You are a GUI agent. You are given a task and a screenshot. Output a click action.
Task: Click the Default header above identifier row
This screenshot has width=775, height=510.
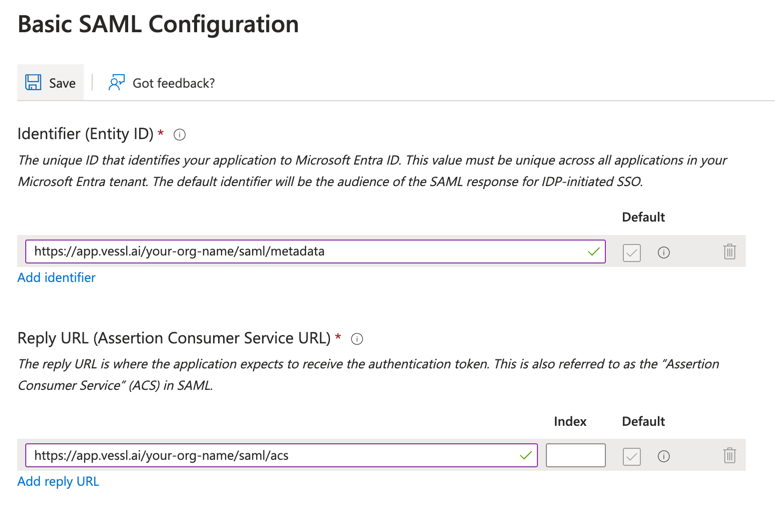(643, 217)
